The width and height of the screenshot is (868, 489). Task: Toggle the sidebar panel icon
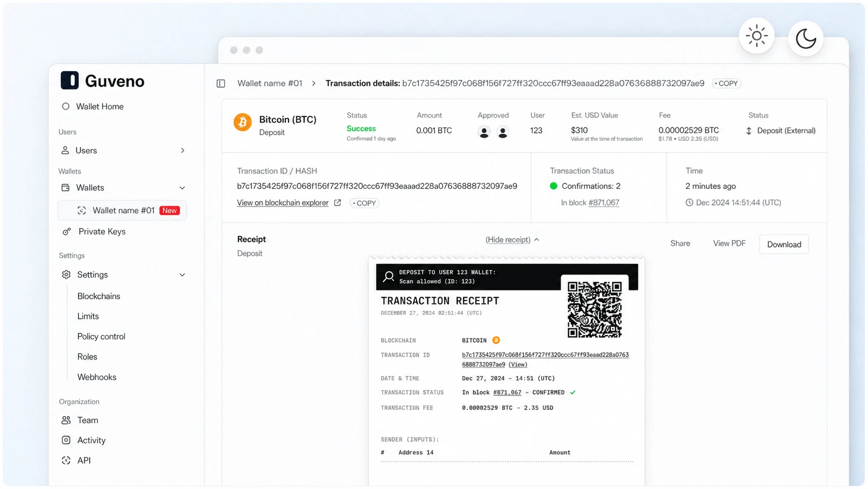point(221,83)
